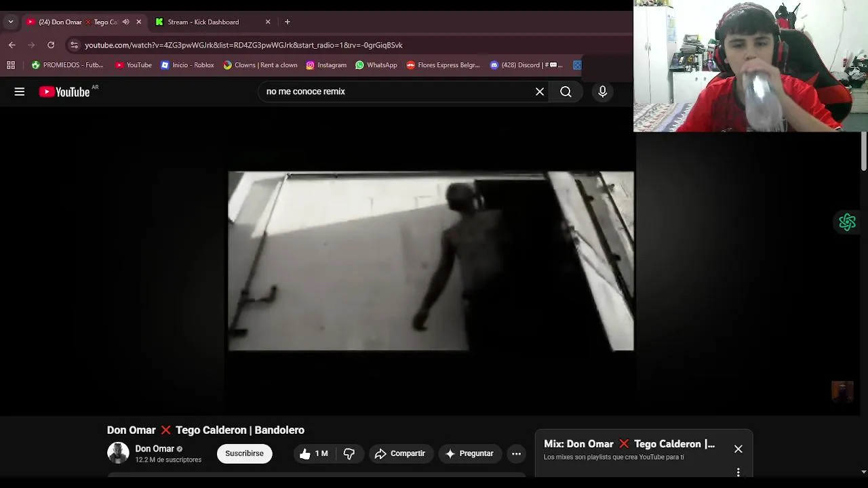Screen dimensions: 868x488
Task: Like the video, 1 M likes
Action: (x=313, y=453)
